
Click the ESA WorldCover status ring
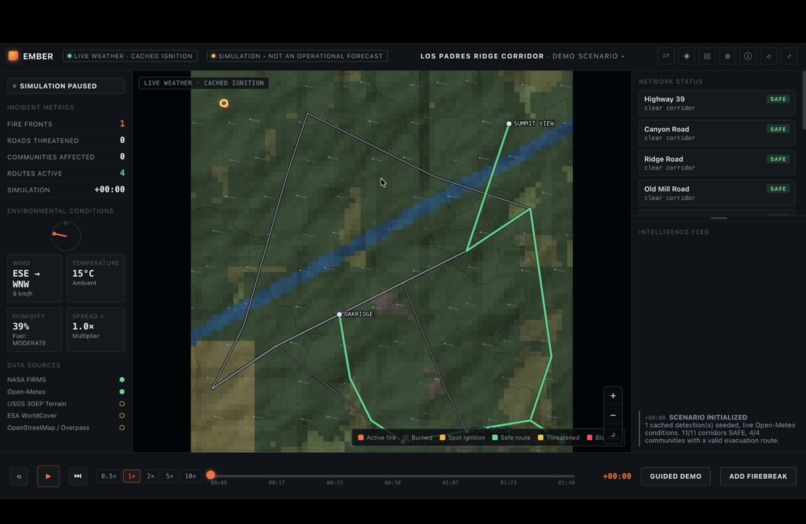pyautogui.click(x=122, y=415)
